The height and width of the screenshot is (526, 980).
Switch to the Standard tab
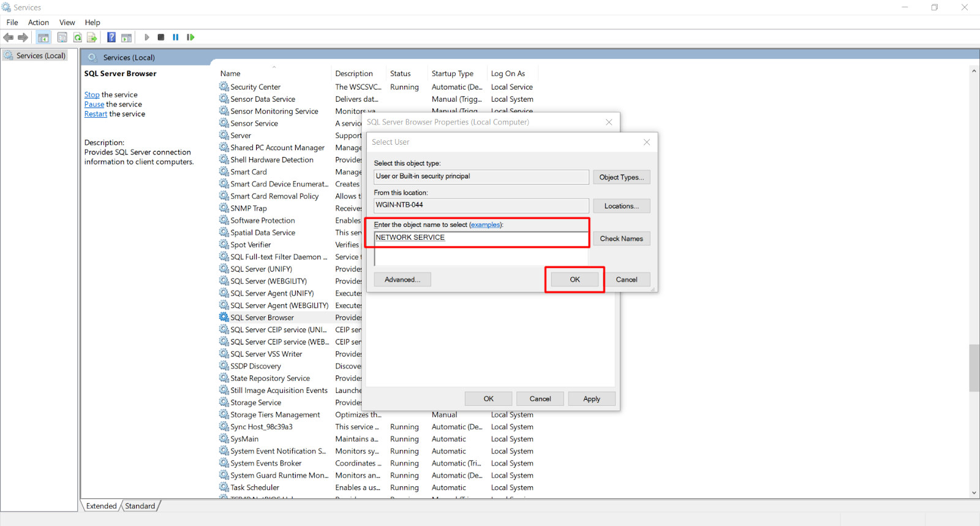click(140, 506)
